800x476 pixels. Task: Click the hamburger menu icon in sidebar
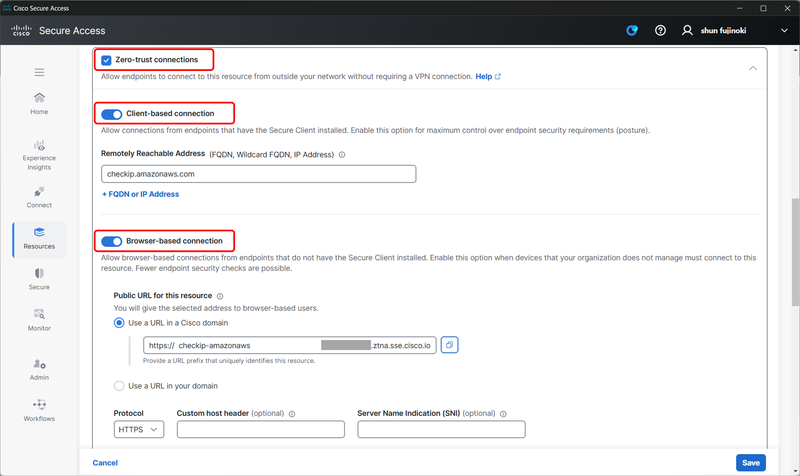click(x=39, y=72)
